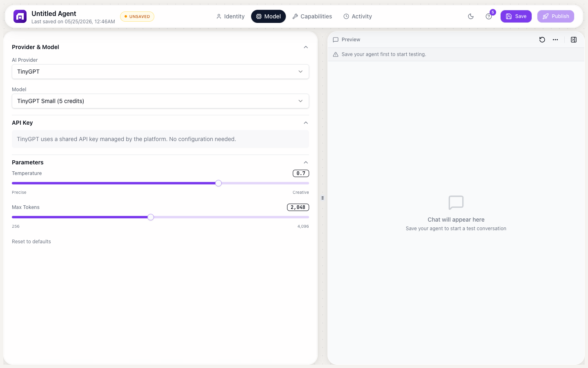This screenshot has height=368, width=588.
Task: Open the preview more options menu
Action: point(555,40)
